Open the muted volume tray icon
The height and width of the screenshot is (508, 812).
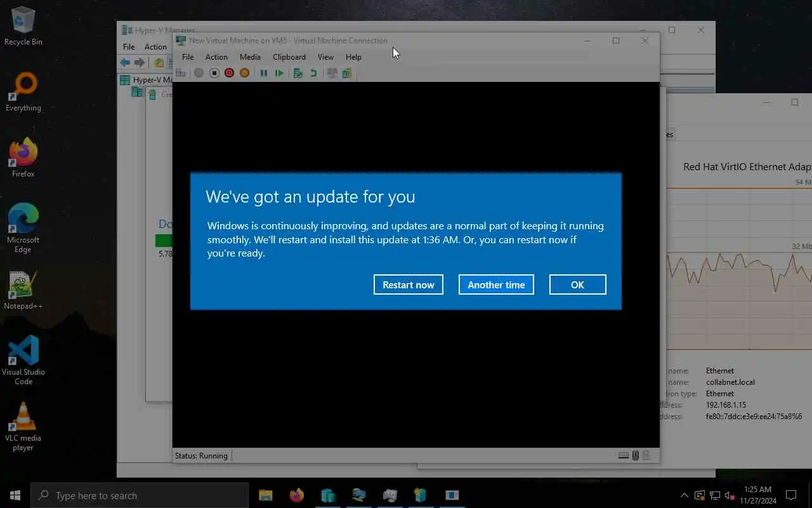coord(730,495)
